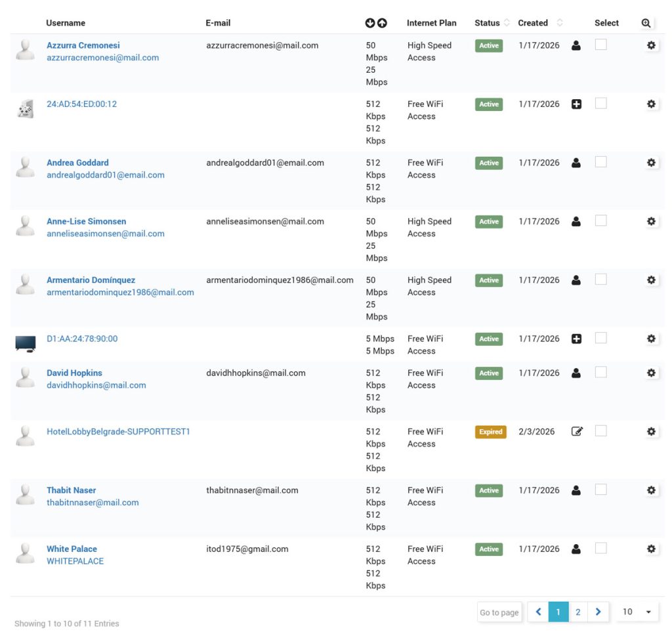The width and height of the screenshot is (672, 636).
Task: Click the edit icon on HotelLobbyBelgrade-SUPPORTTEST1 row
Action: click(576, 432)
